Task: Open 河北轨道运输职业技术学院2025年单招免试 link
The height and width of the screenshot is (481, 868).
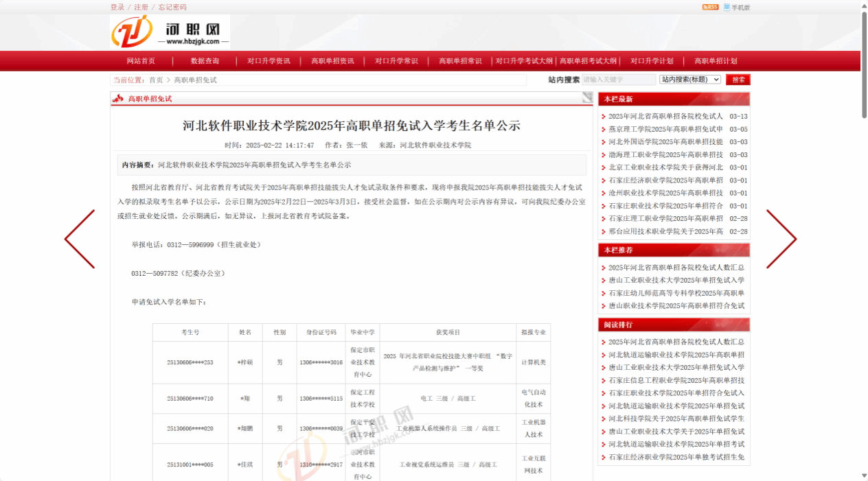Action: pyautogui.click(x=676, y=406)
